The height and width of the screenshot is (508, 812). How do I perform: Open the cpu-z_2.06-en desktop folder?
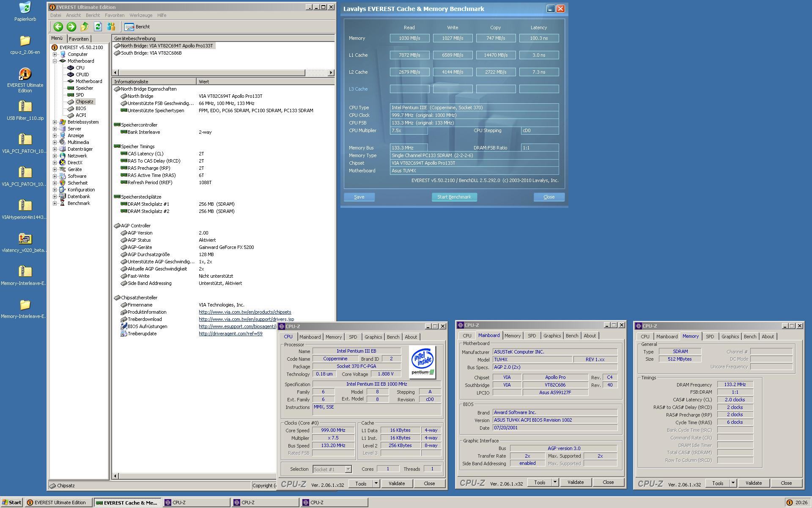click(25, 41)
